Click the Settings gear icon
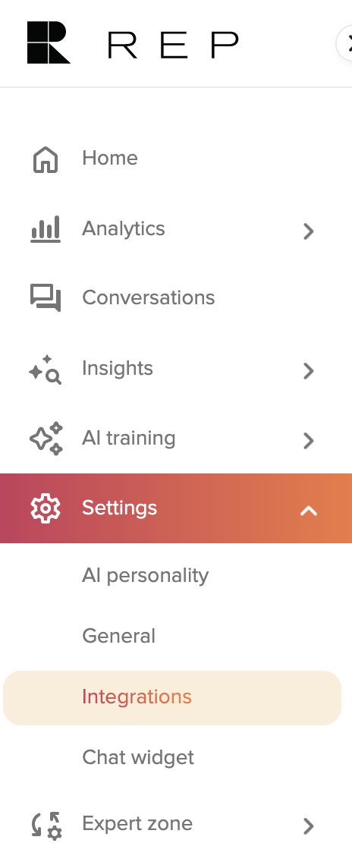352x868 pixels. (46, 508)
